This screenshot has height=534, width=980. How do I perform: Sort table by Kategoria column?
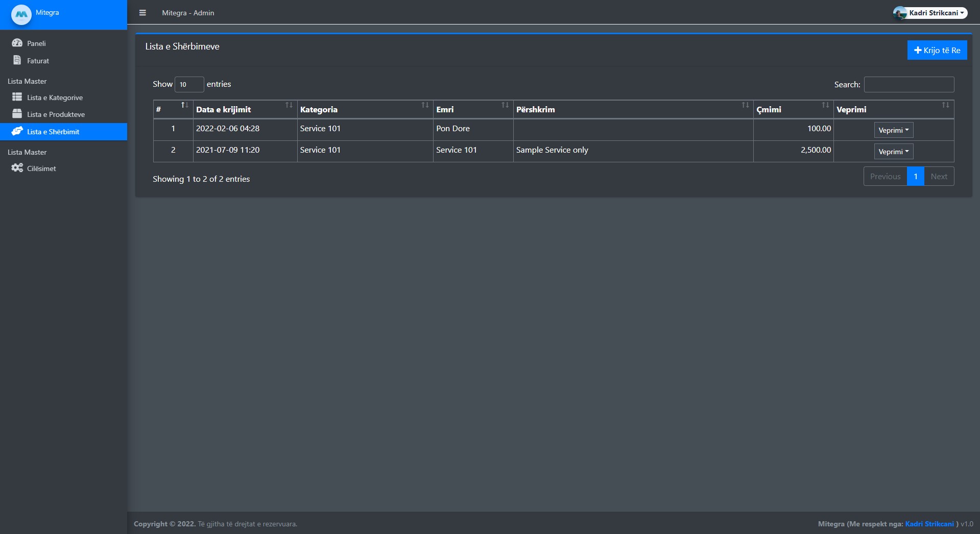(365, 109)
